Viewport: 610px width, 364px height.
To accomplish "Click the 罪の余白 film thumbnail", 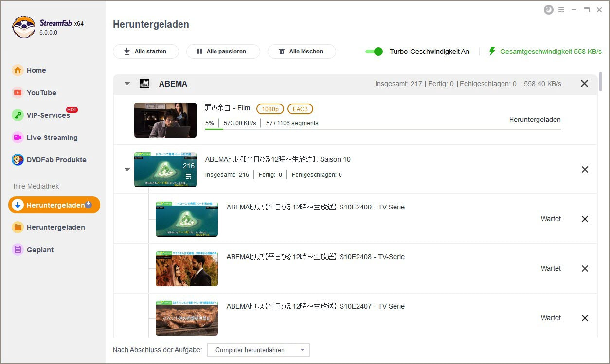I will tap(165, 120).
